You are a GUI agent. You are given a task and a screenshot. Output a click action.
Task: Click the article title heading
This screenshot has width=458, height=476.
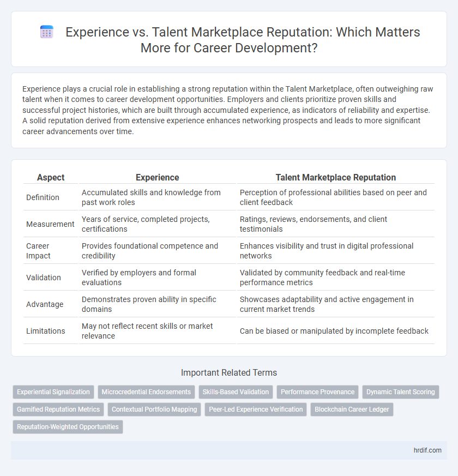point(243,40)
